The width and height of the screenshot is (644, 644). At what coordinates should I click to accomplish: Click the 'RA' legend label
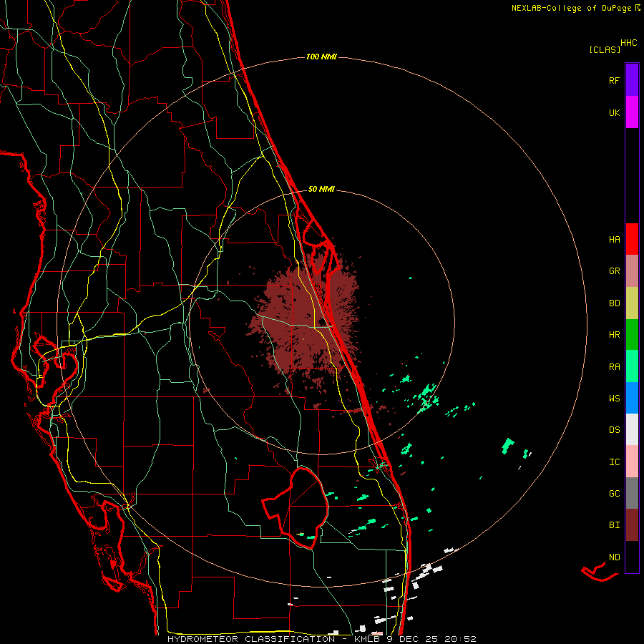click(614, 366)
